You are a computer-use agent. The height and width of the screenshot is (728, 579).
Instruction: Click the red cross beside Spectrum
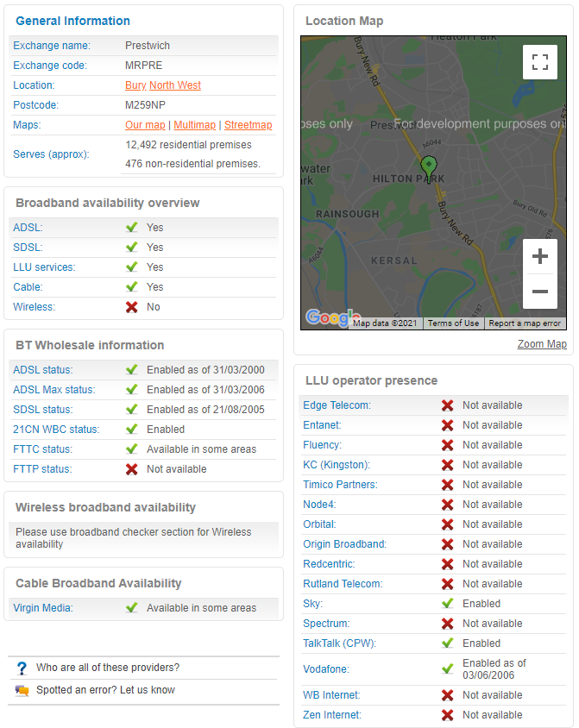coord(448,624)
